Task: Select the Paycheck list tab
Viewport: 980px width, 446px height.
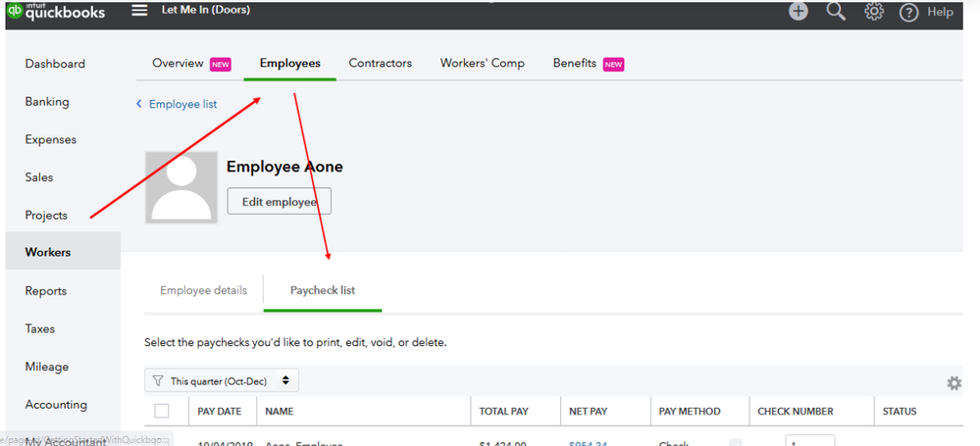Action: [323, 290]
